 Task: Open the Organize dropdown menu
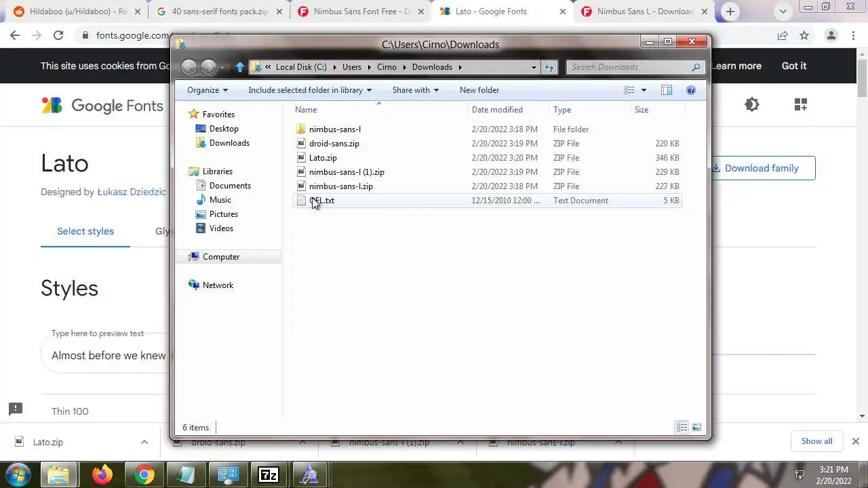coord(208,90)
